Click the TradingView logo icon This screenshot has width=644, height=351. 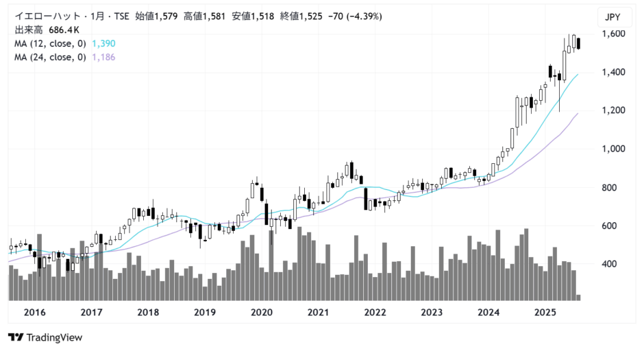[16, 337]
